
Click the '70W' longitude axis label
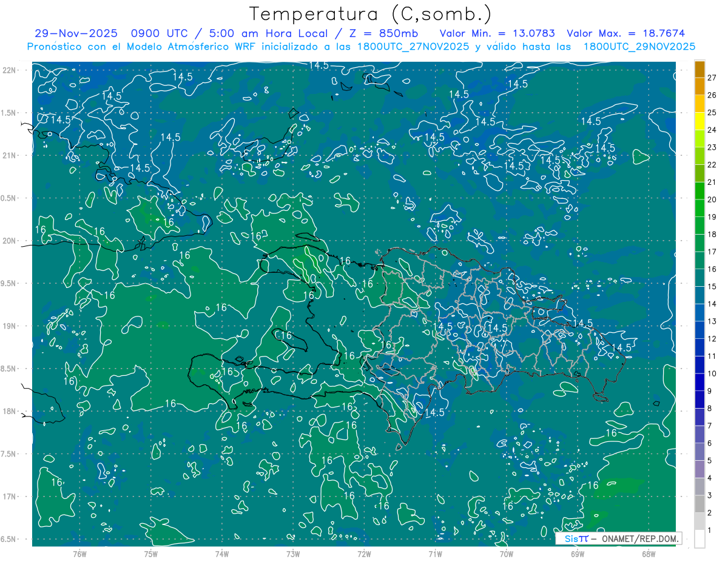[507, 554]
